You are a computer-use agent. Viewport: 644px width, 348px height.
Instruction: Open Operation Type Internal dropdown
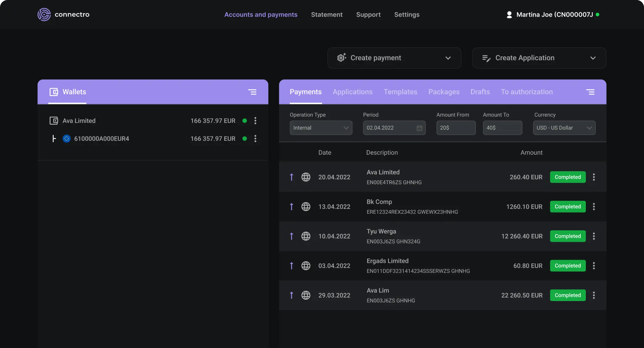321,128
